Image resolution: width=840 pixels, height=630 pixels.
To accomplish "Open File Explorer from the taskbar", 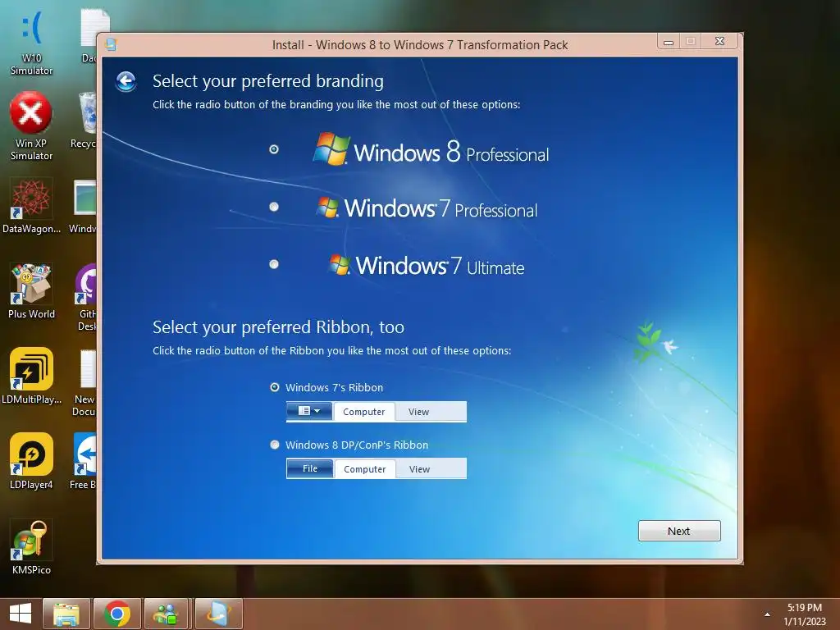I will [66, 614].
